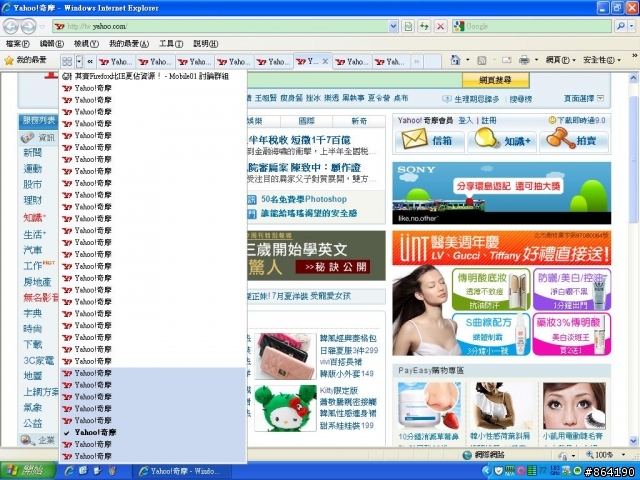Open search provider dropdown arrow
Screen dimensions: 640x480
(631, 27)
